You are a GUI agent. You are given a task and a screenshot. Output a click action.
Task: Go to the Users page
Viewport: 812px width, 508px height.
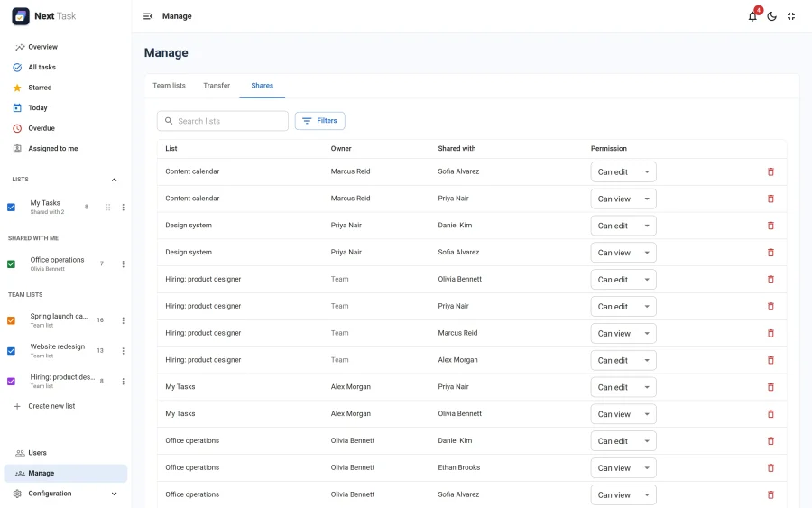tap(65, 453)
